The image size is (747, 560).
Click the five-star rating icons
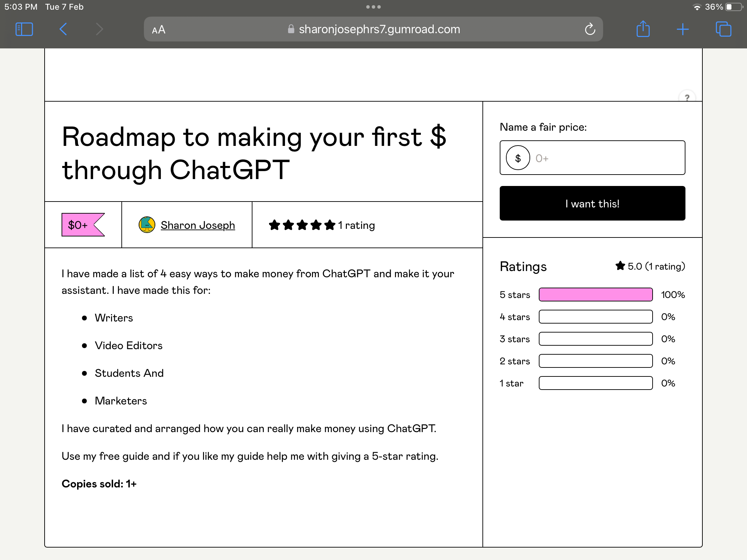[x=302, y=225]
